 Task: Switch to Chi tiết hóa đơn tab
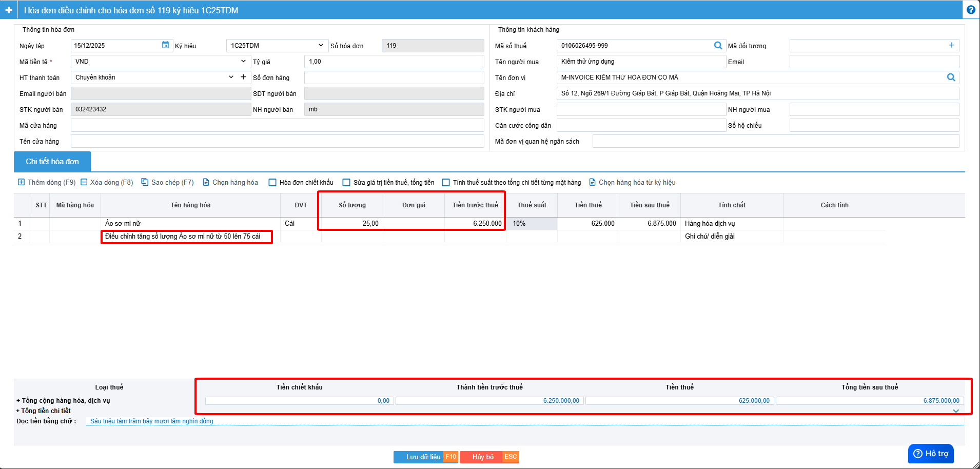click(52, 162)
